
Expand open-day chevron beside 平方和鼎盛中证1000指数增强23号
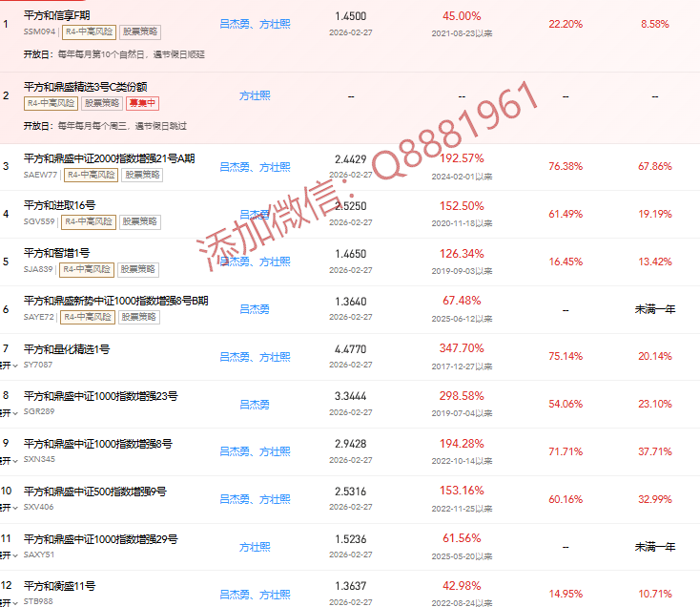click(x=13, y=412)
